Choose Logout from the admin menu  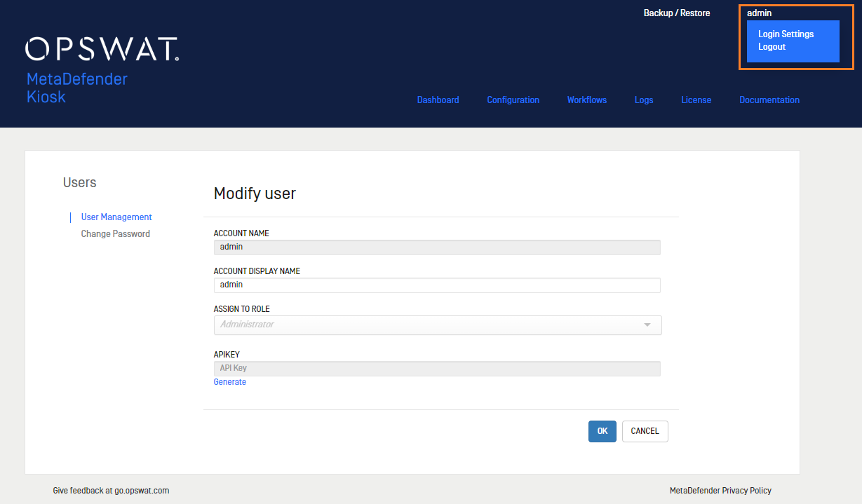coord(772,47)
